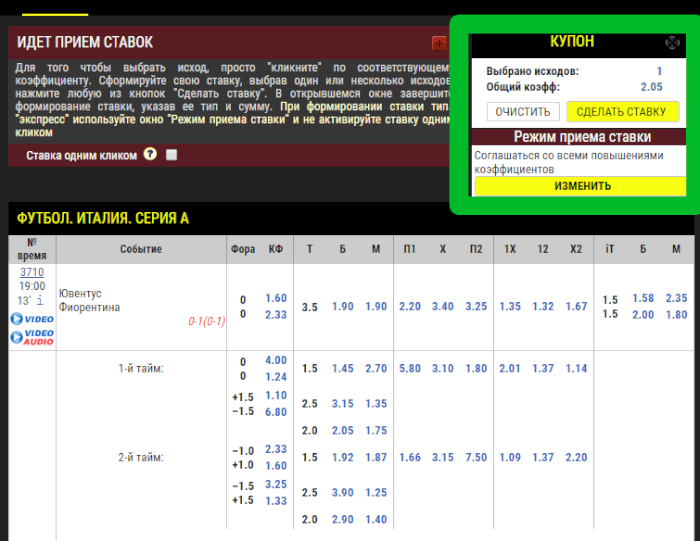Click the VIDEO stream icon for Juventus match
The height and width of the screenshot is (541, 700).
click(32, 319)
